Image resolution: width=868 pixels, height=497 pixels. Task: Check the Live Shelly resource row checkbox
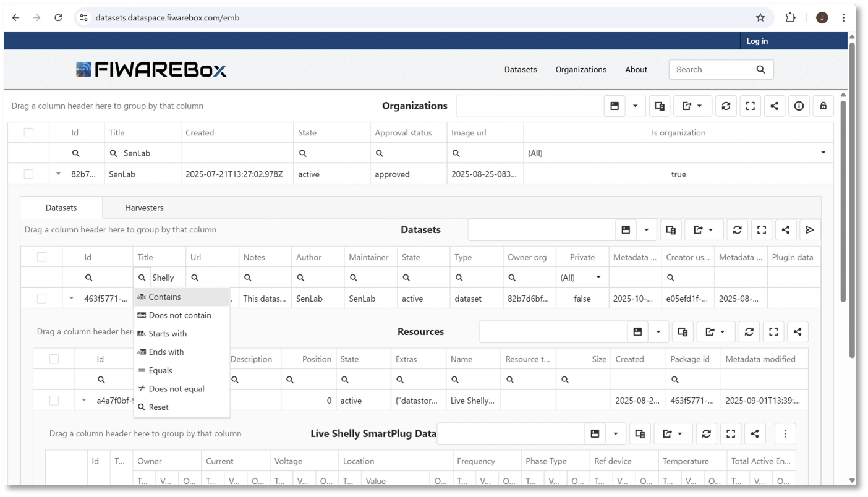(x=54, y=401)
